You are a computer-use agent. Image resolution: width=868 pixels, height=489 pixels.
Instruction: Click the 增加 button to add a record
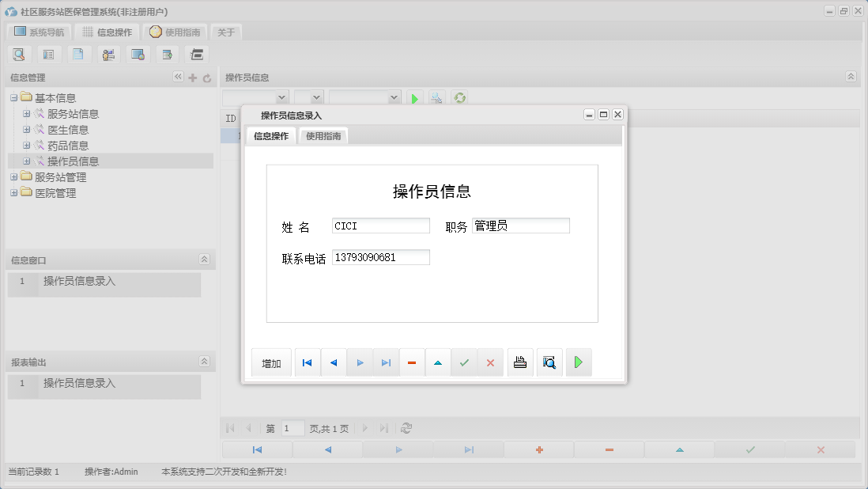point(271,362)
